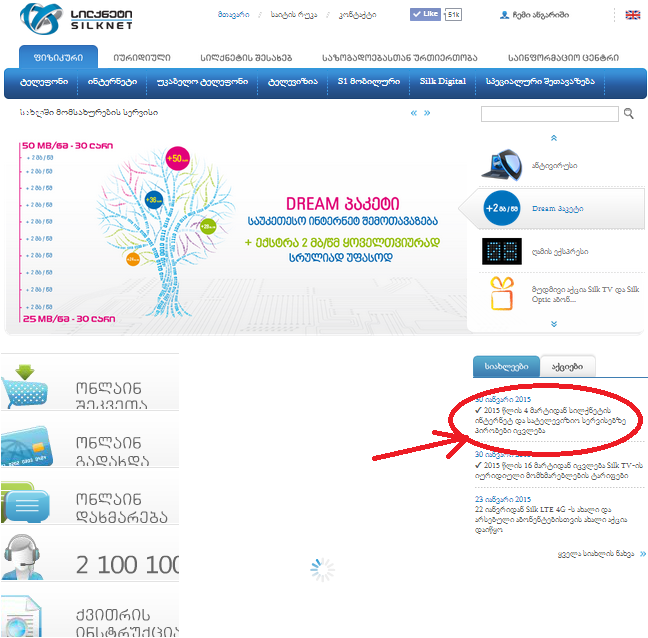Click into the search input field
The width and height of the screenshot is (648, 638).
tap(550, 114)
